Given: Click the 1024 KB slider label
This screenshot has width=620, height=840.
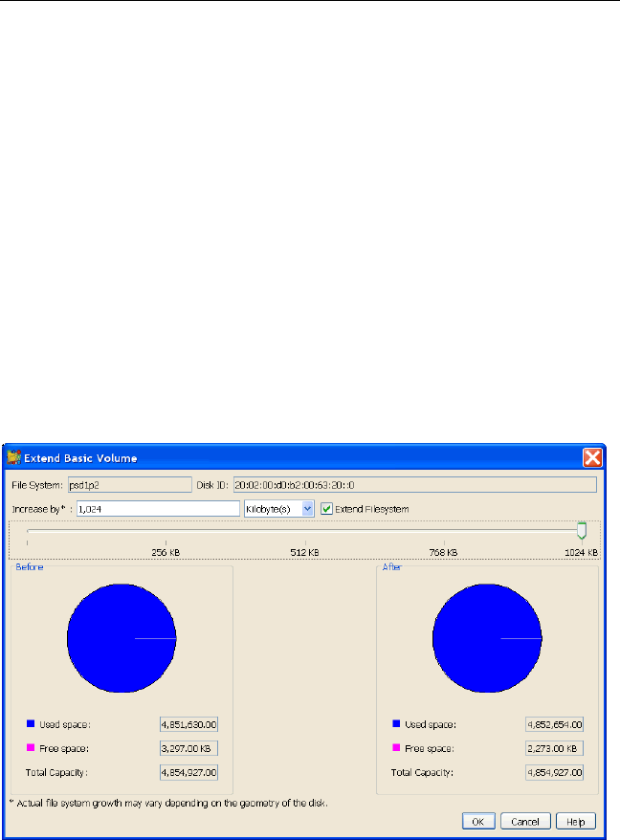Looking at the screenshot, I should click(581, 552).
